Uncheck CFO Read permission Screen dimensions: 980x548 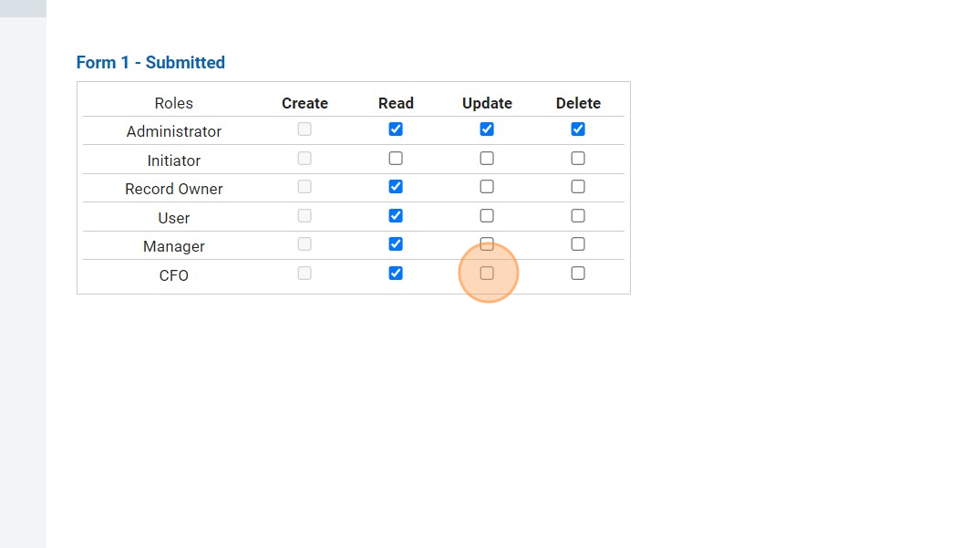396,274
